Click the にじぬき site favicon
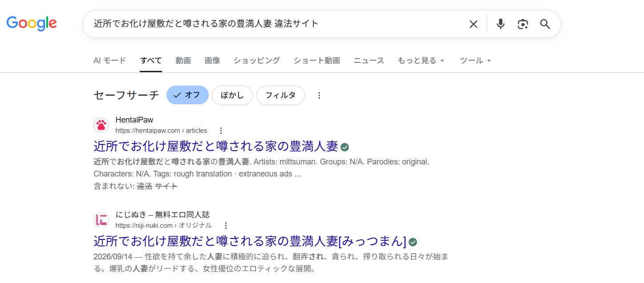Viewport: 644px width, 283px height. 101,220
